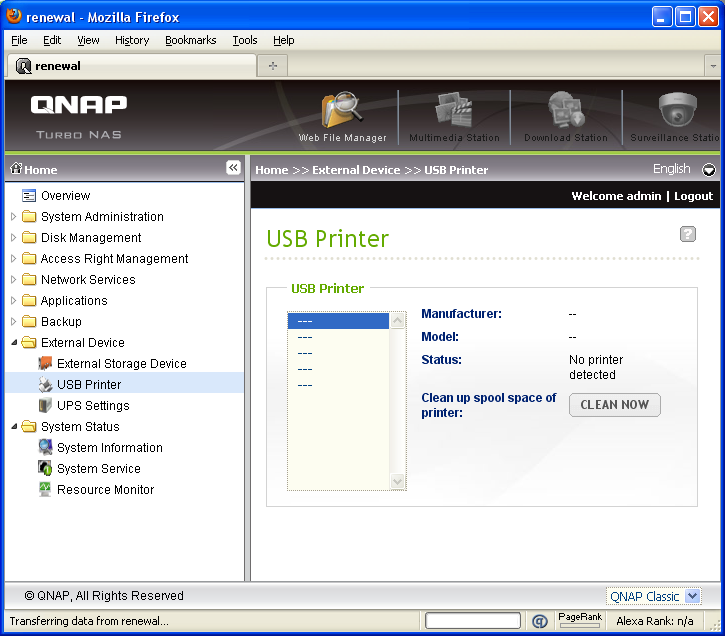Click the CLEAN NOW button
725x636 pixels.
click(x=614, y=405)
